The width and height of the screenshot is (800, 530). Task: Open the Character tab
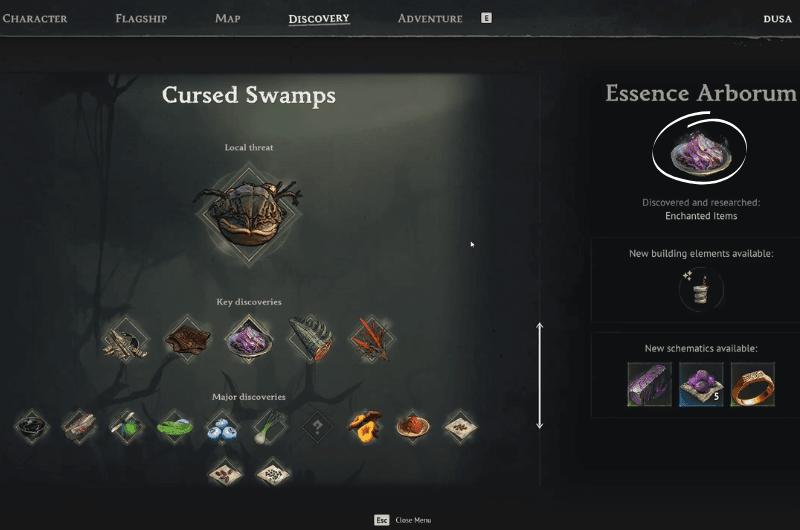click(35, 19)
